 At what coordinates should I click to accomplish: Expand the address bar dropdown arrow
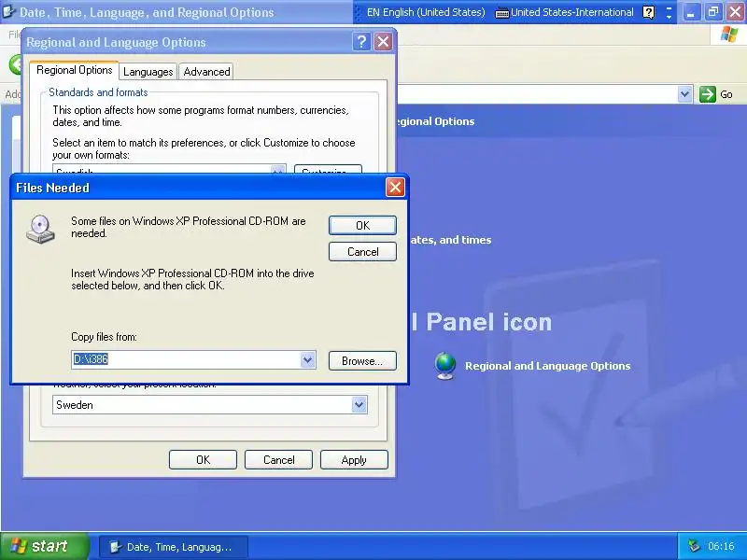(684, 94)
